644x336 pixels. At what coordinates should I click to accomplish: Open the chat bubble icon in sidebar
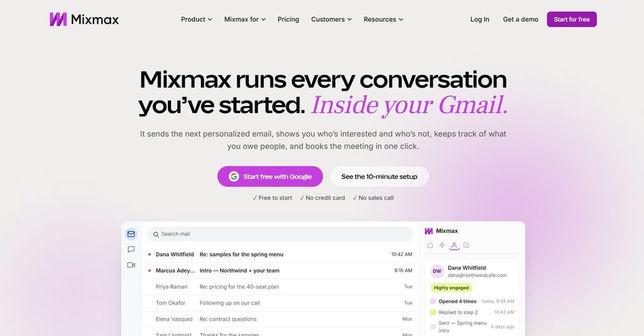pos(131,249)
